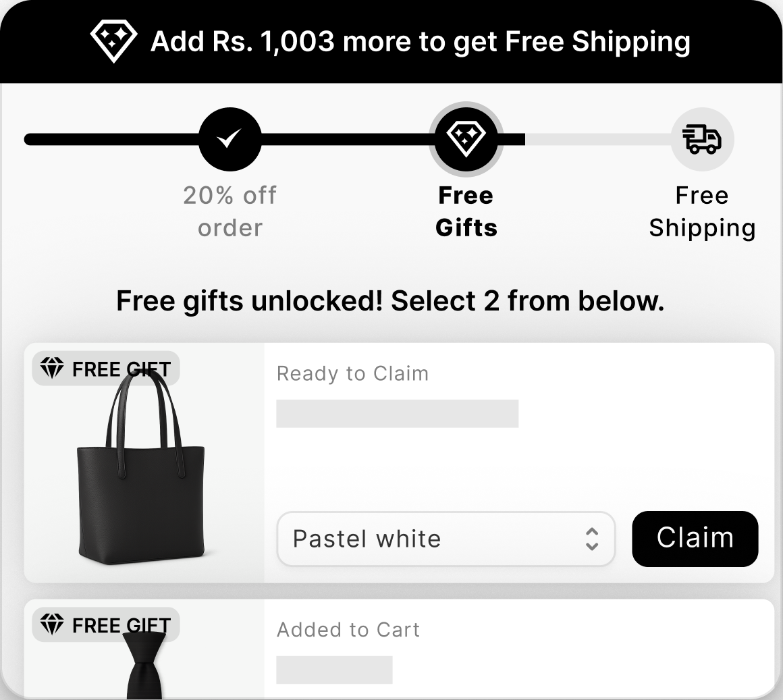783x700 pixels.
Task: Click the "Free gifts unlocked!" heading
Action: point(390,301)
